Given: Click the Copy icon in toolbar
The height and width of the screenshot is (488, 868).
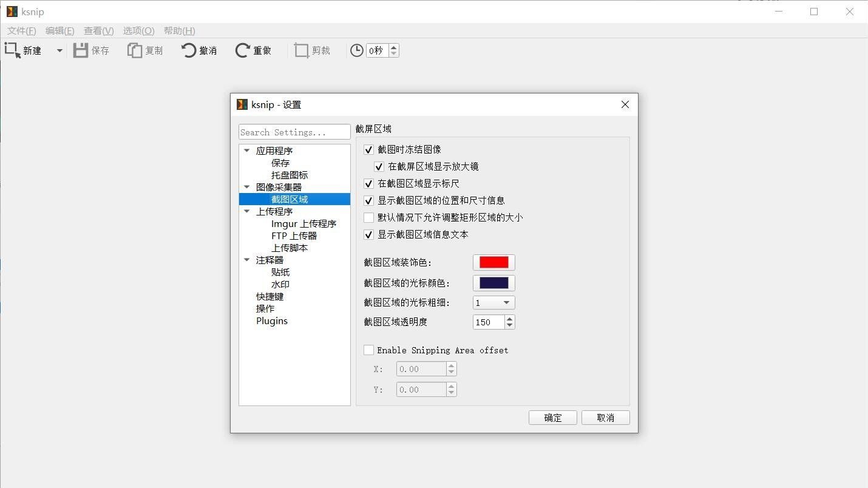Looking at the screenshot, I should pos(134,50).
